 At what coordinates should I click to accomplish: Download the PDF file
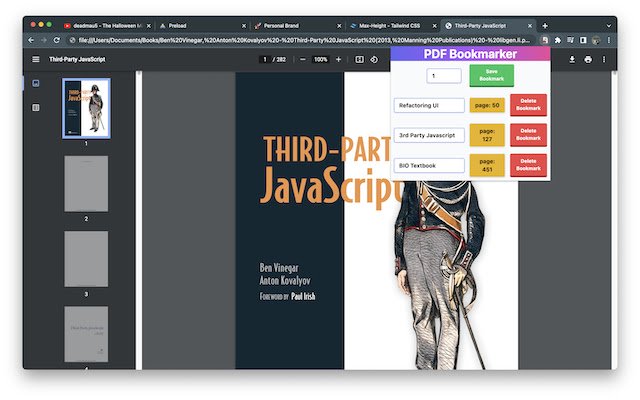click(x=572, y=60)
